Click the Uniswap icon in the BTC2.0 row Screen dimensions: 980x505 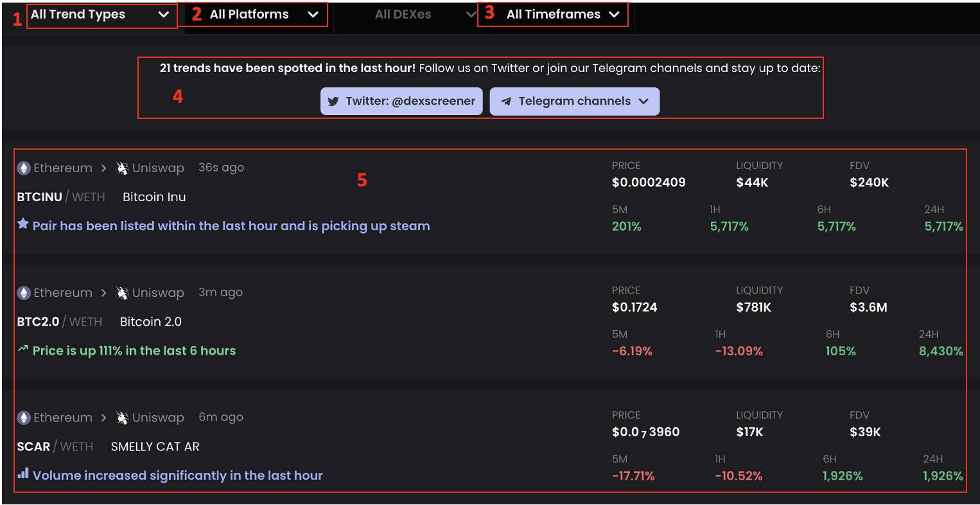pyautogui.click(x=122, y=293)
